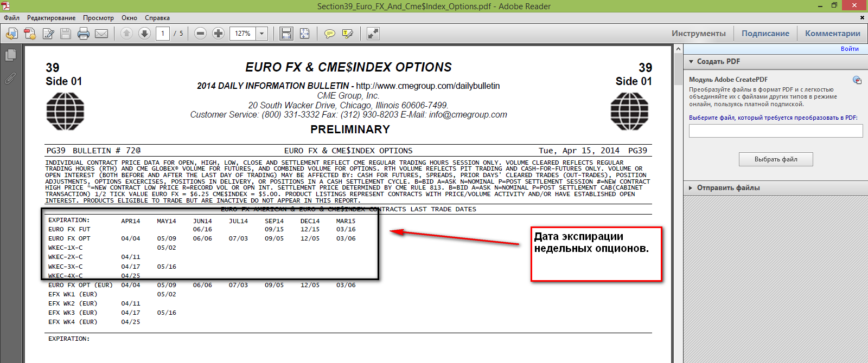
Task: Open the Редактирование menu
Action: pos(52,18)
